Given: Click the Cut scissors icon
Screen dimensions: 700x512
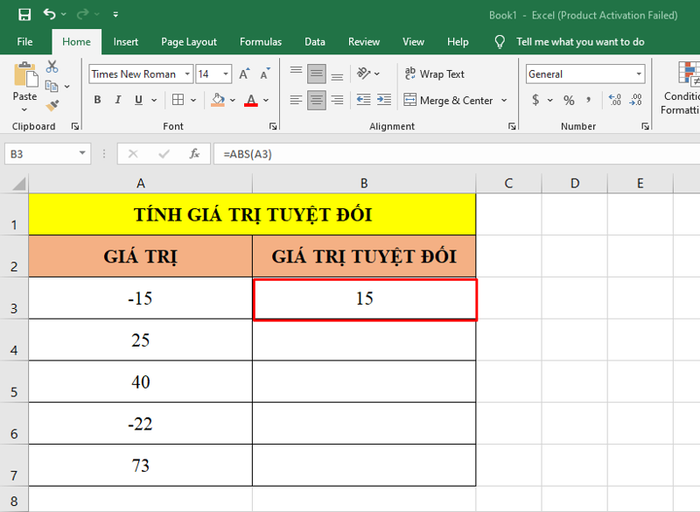Looking at the screenshot, I should (52, 67).
